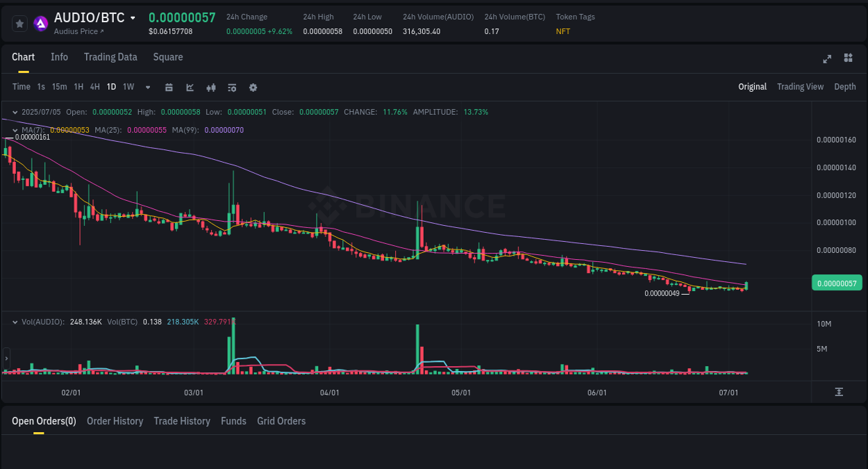
Task: Switch chart to Trading View mode
Action: click(x=800, y=87)
